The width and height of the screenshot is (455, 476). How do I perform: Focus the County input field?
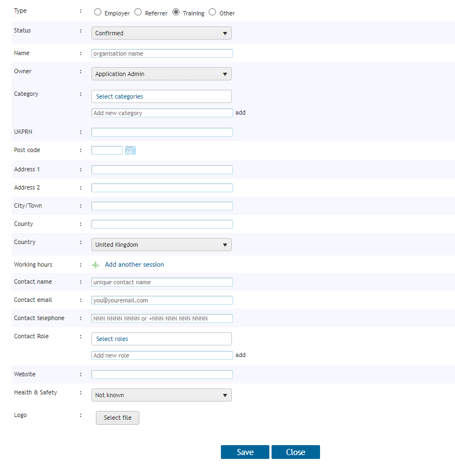(x=162, y=224)
